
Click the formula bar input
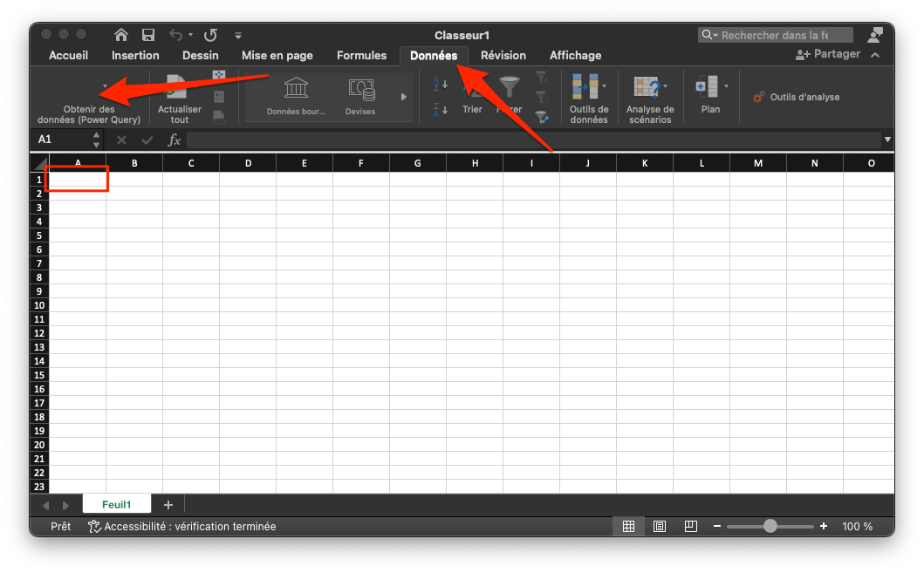pyautogui.click(x=533, y=140)
